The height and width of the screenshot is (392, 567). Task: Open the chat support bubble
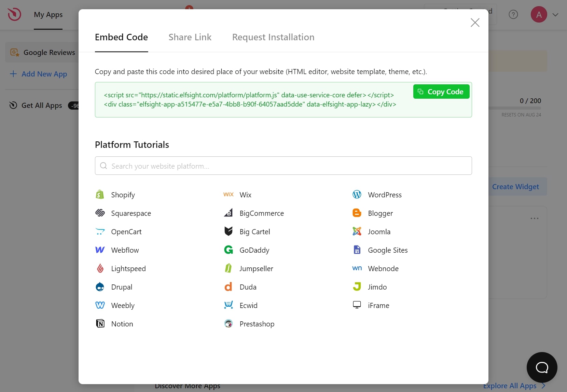(x=541, y=367)
